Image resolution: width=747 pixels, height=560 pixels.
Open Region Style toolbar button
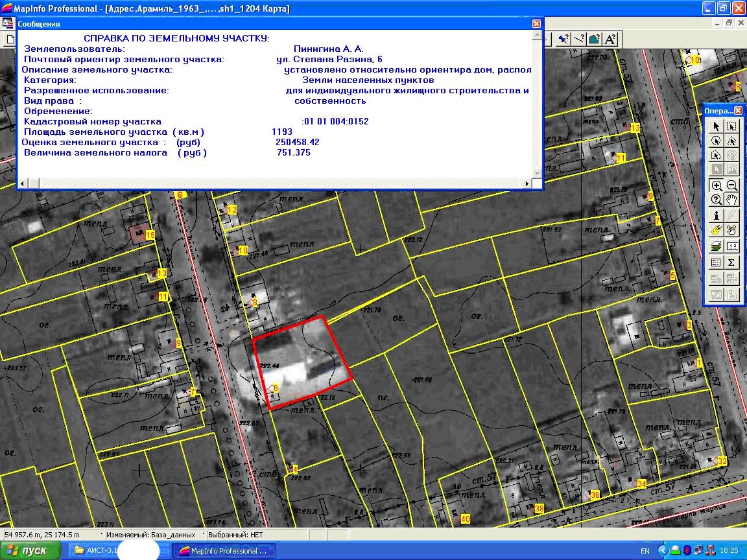(595, 39)
